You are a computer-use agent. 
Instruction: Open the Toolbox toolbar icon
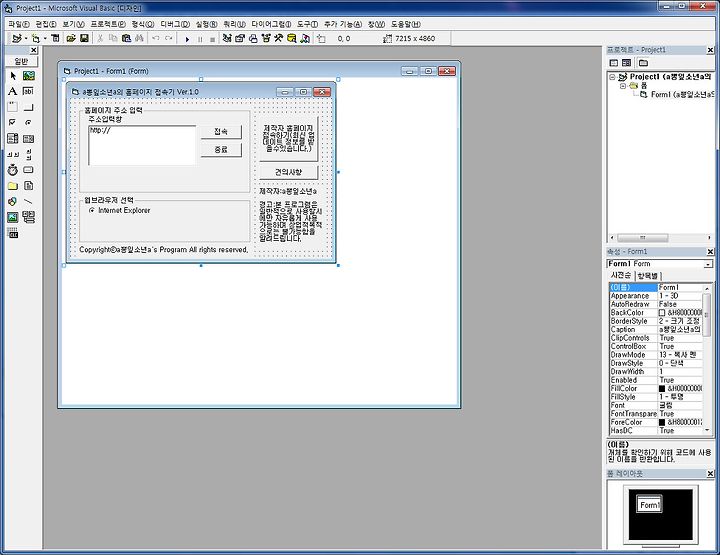(278, 39)
